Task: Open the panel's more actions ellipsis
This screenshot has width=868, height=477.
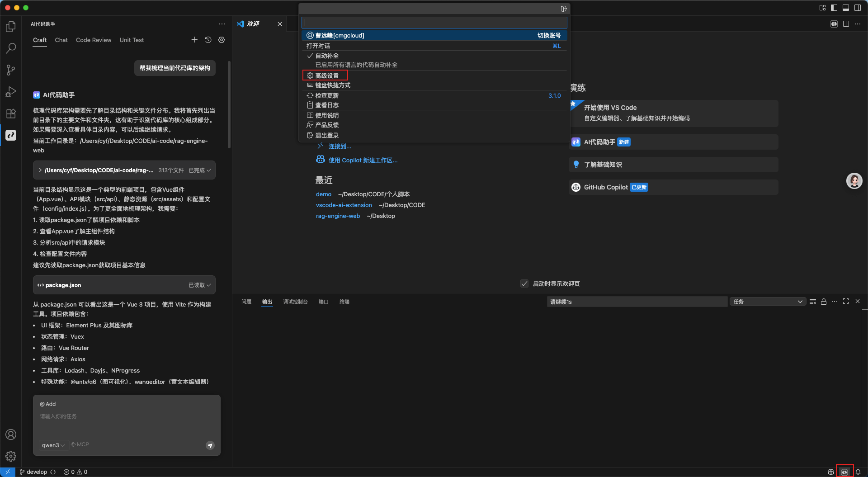Action: [835, 302]
